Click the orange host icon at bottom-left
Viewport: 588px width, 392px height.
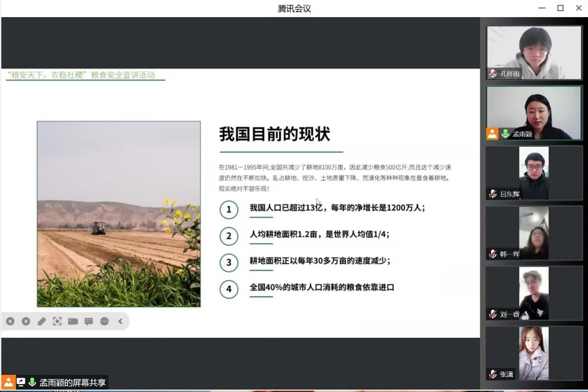(x=8, y=382)
